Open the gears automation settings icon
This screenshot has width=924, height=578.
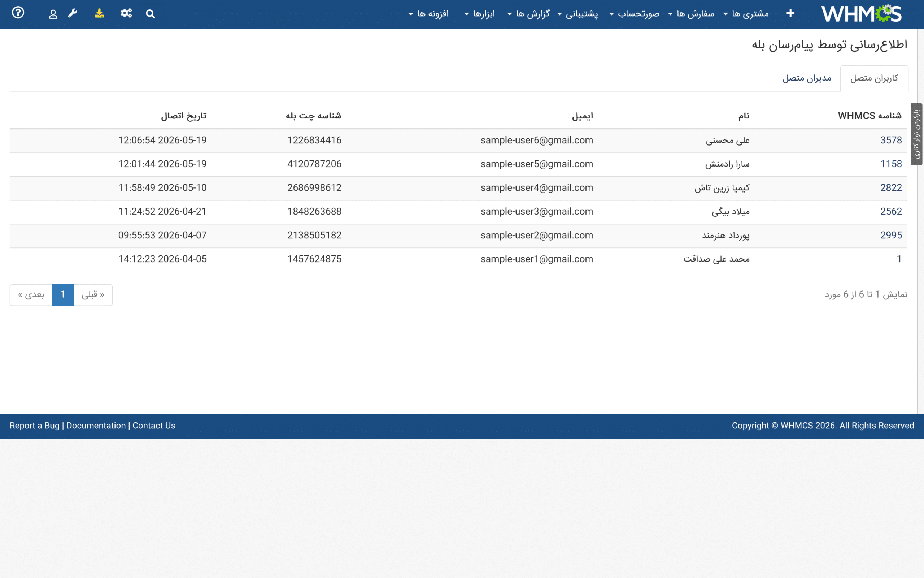point(126,14)
